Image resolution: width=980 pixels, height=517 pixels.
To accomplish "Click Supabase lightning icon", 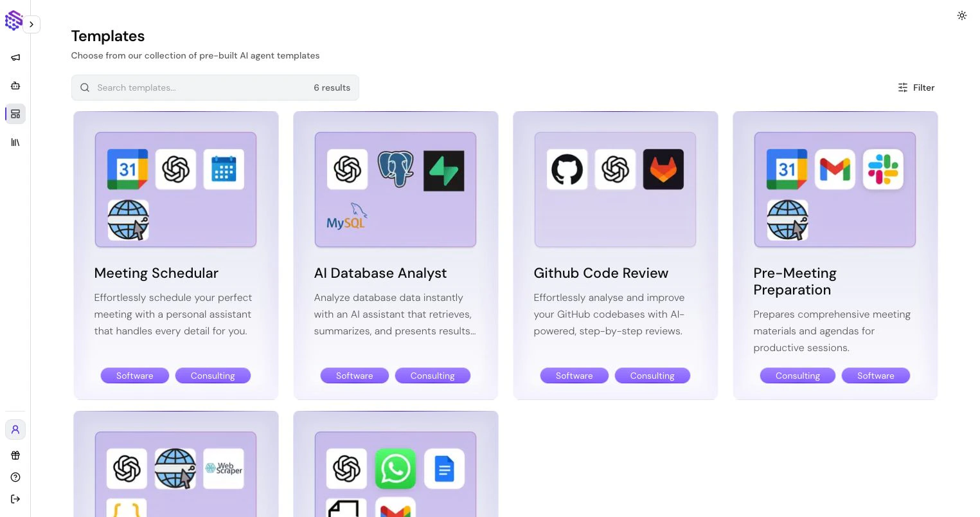I will pyautogui.click(x=443, y=170).
